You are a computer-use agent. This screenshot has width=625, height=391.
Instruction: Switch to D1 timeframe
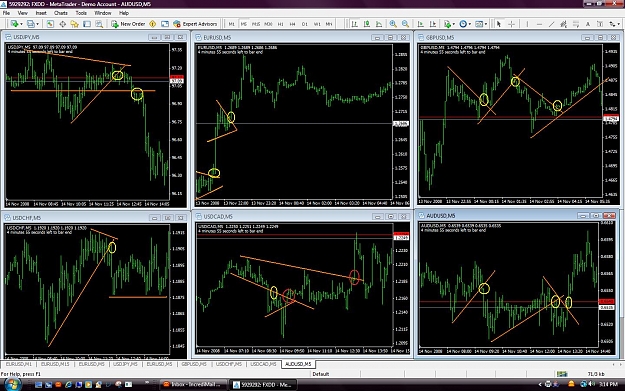point(305,24)
